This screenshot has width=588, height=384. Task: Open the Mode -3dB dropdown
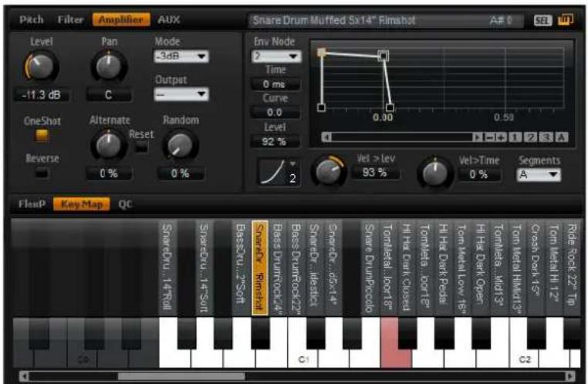point(181,56)
